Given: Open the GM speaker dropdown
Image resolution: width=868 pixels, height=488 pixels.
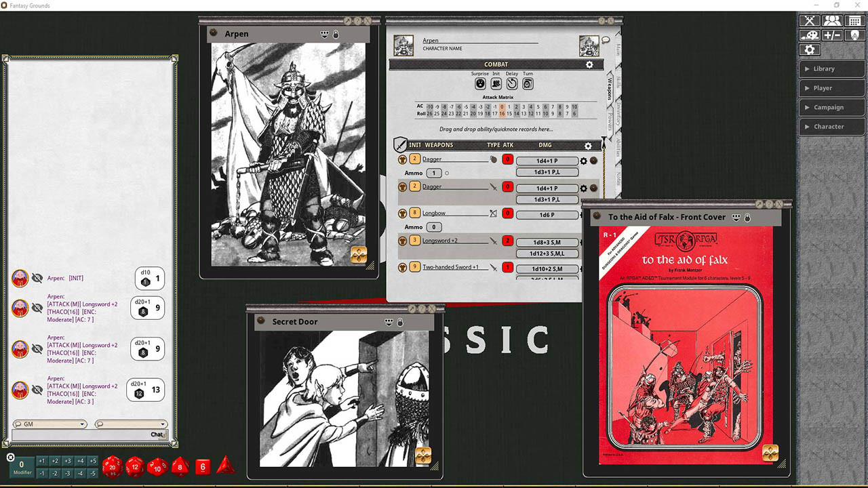Looking at the screenshot, I should tap(50, 424).
